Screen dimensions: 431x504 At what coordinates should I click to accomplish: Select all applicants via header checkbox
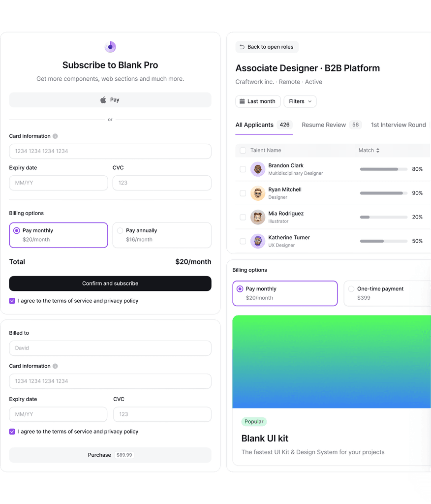pyautogui.click(x=243, y=150)
